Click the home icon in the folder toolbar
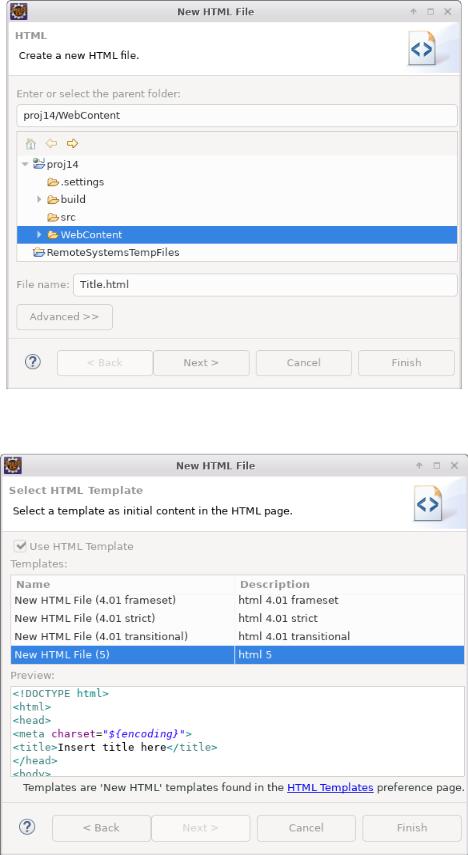The image size is (468, 855). [31, 144]
